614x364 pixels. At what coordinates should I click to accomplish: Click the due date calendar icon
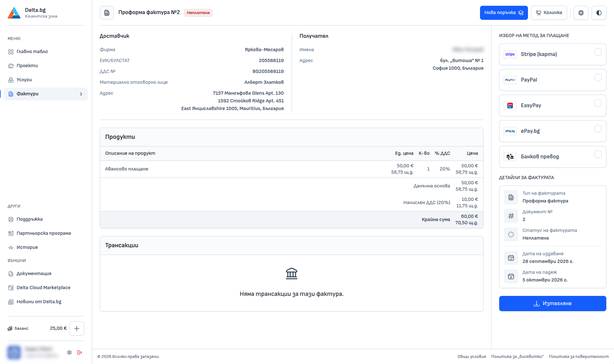tap(511, 276)
